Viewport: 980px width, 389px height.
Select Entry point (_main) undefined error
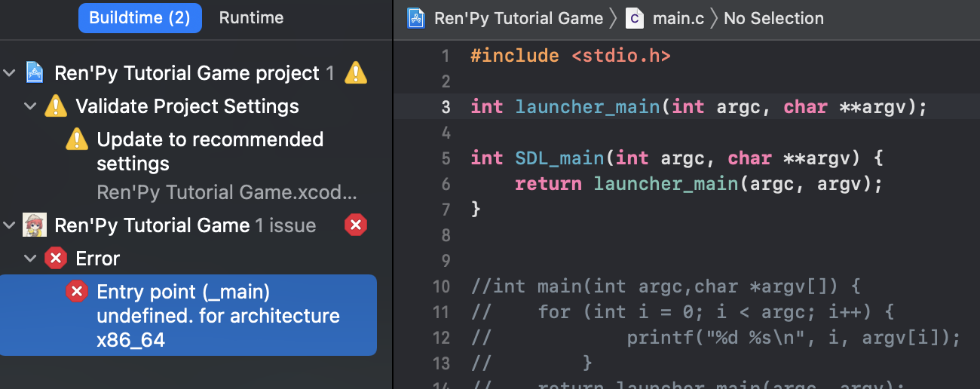coord(188,315)
